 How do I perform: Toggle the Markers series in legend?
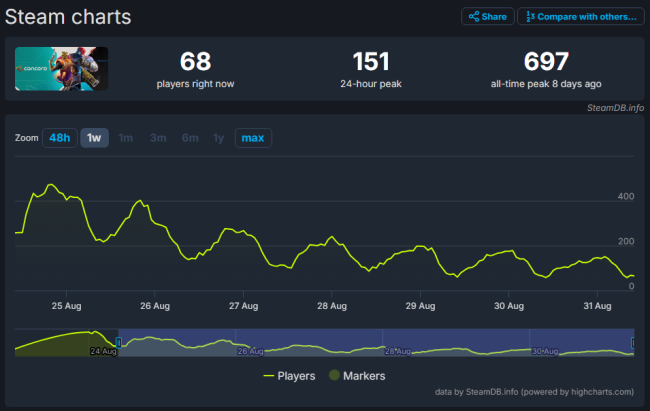click(357, 376)
